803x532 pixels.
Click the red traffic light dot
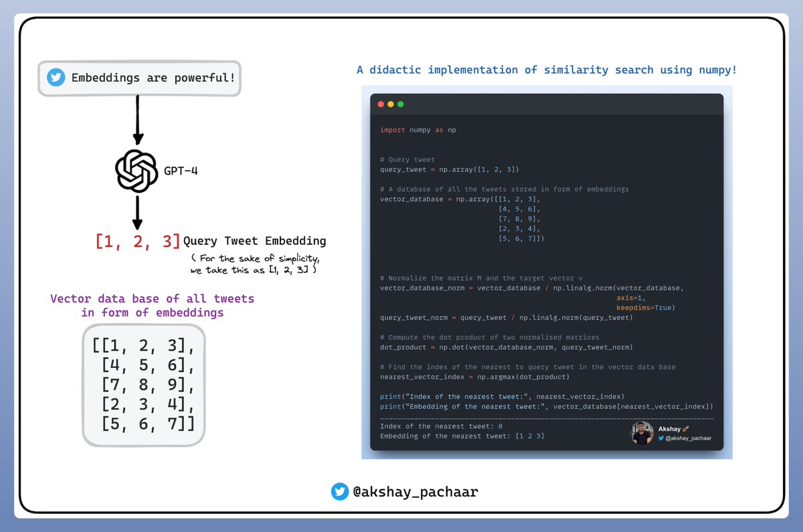[x=380, y=104]
